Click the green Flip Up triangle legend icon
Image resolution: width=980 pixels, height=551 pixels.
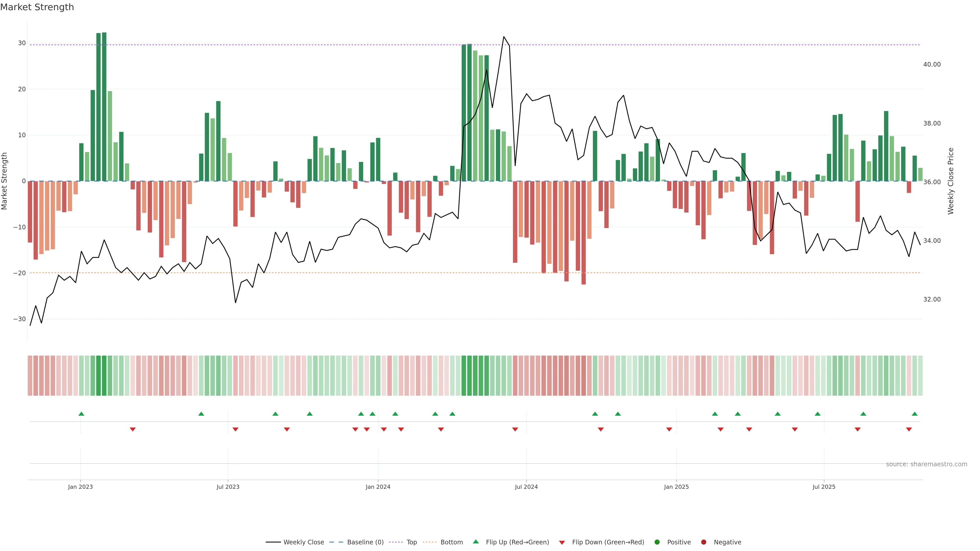[475, 542]
